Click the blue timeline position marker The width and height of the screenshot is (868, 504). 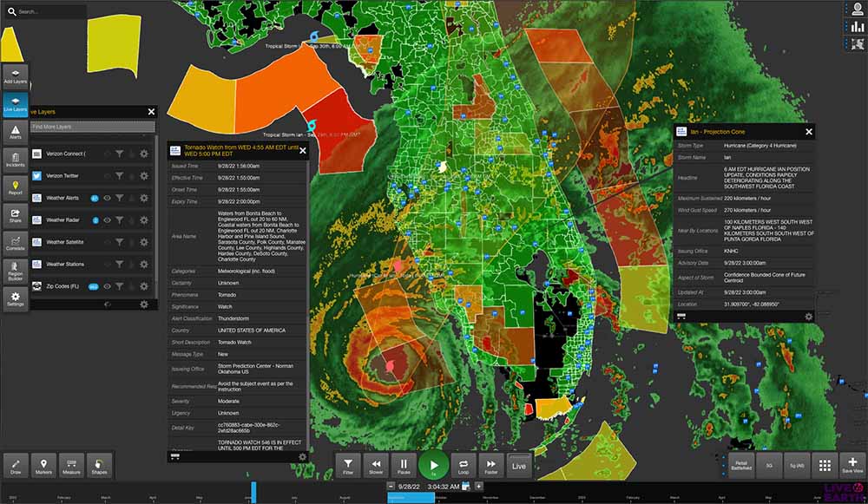click(x=253, y=492)
